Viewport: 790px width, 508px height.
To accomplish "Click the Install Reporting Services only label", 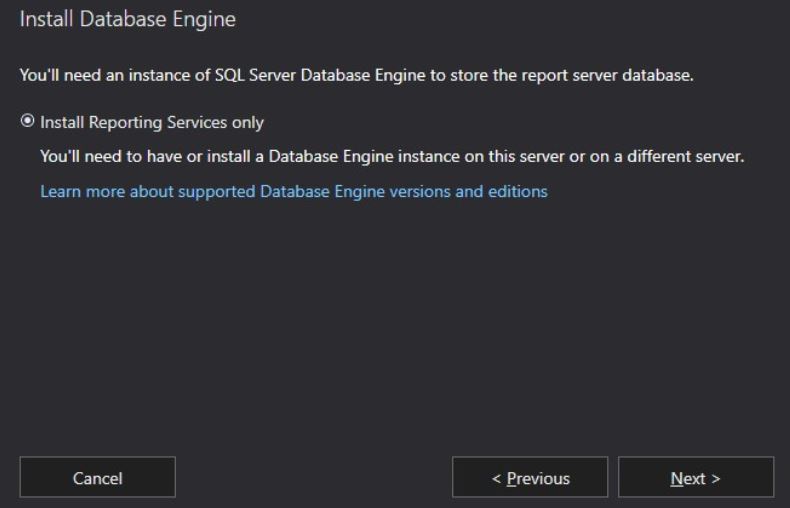I will (x=152, y=122).
